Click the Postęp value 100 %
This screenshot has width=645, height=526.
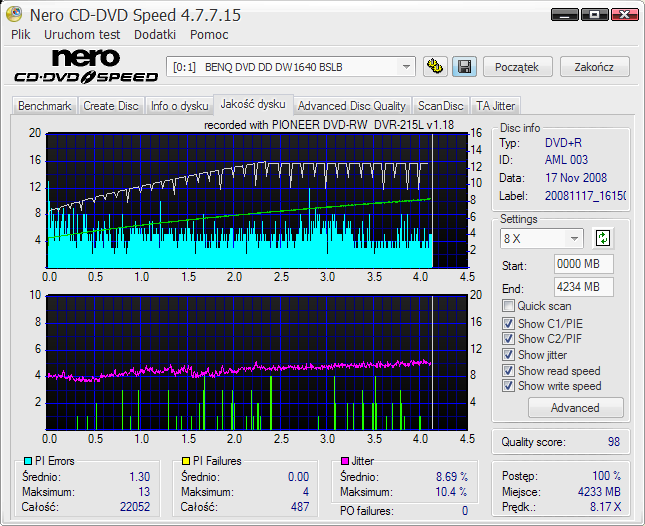coord(606,476)
